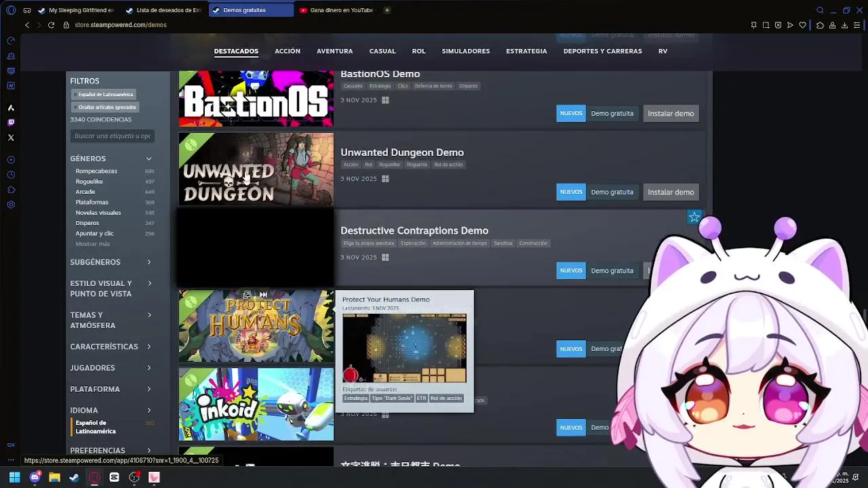Toggle the Disparos genre filter
Image resolution: width=868 pixels, height=488 pixels.
click(x=87, y=223)
